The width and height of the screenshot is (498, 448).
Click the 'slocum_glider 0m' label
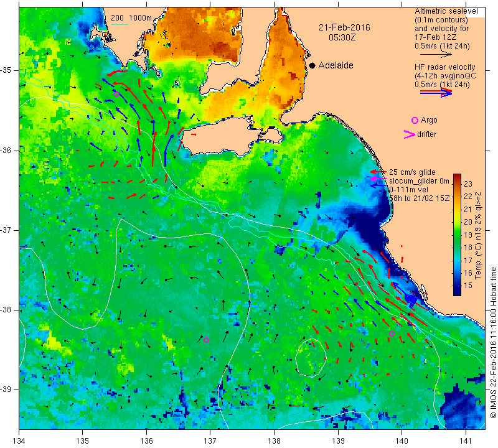coord(419,181)
